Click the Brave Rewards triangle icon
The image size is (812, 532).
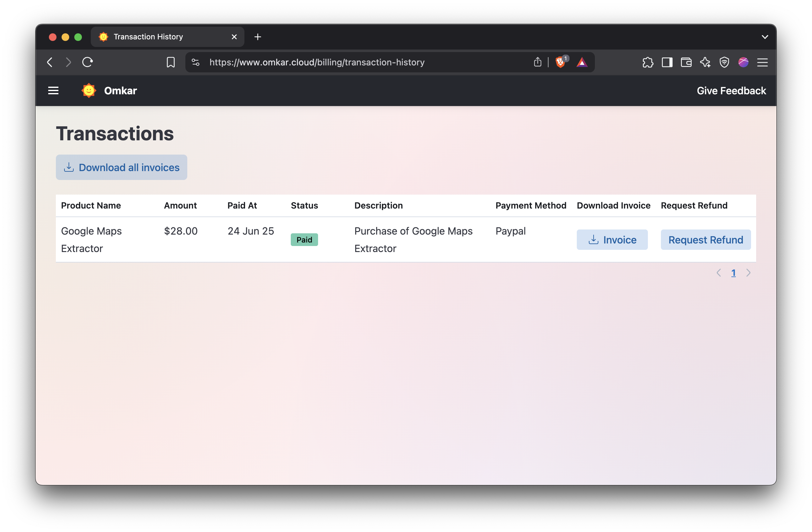pos(582,62)
